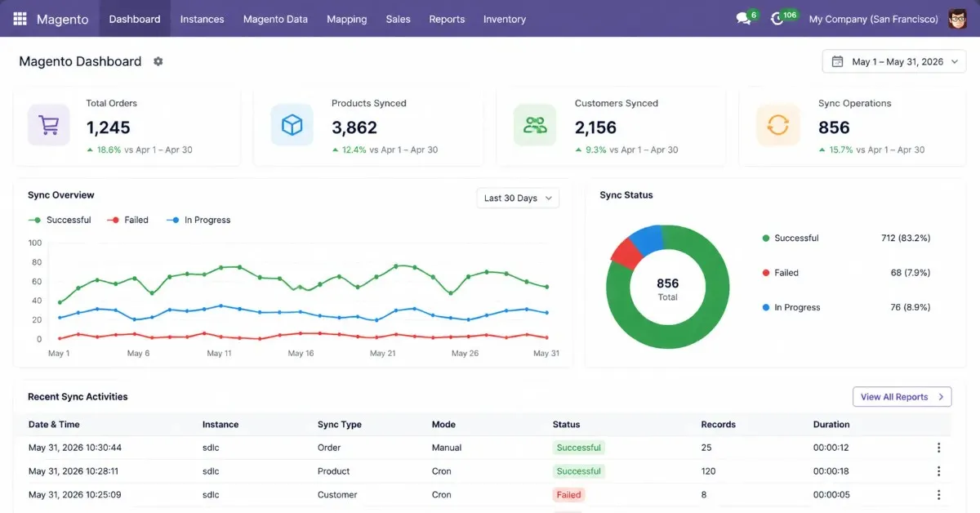
Task: Click the Customers Synced 2,156 card
Action: (x=611, y=127)
